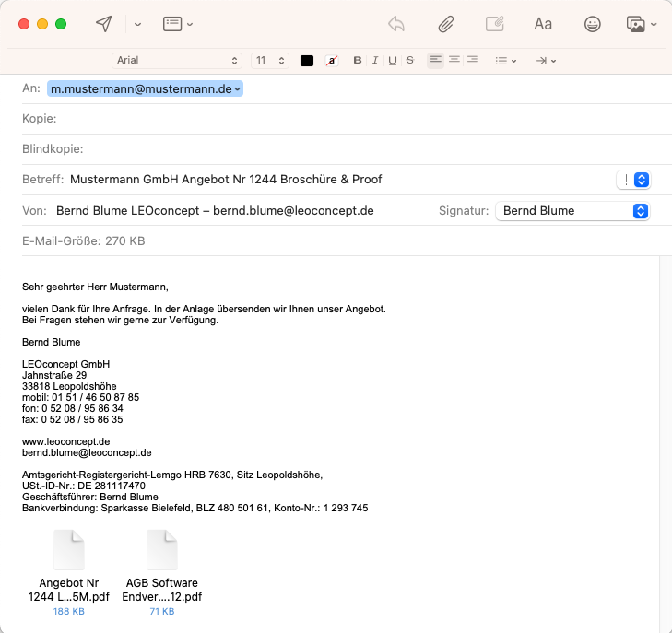Toggle italic formatting

click(x=375, y=61)
